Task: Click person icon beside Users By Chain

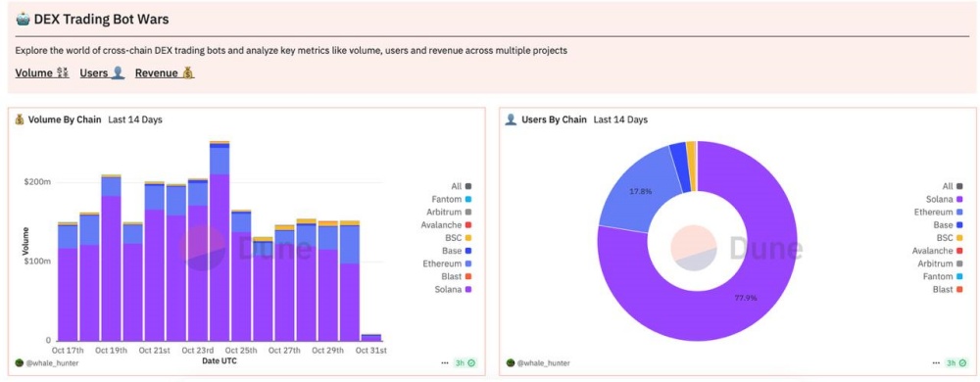Action: [x=510, y=119]
